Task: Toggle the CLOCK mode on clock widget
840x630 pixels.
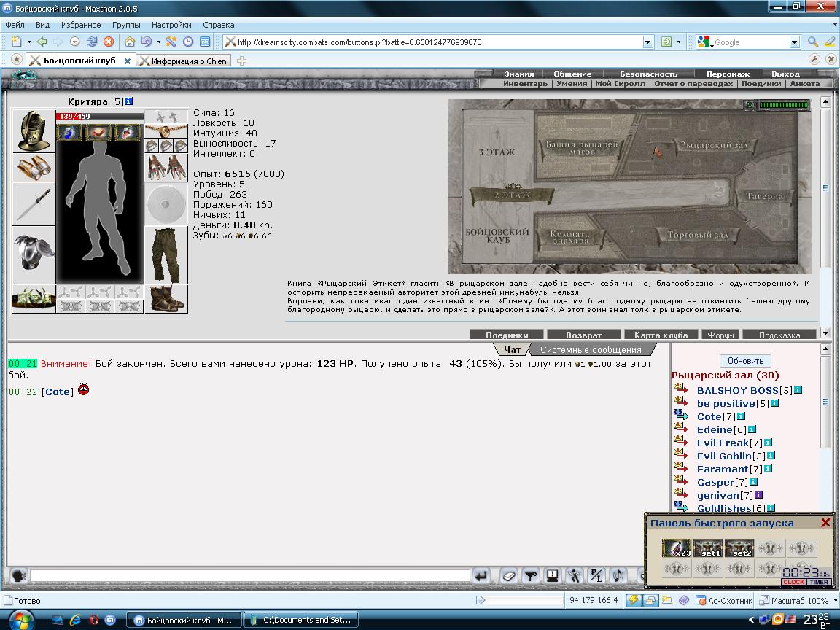Action: coord(794,583)
